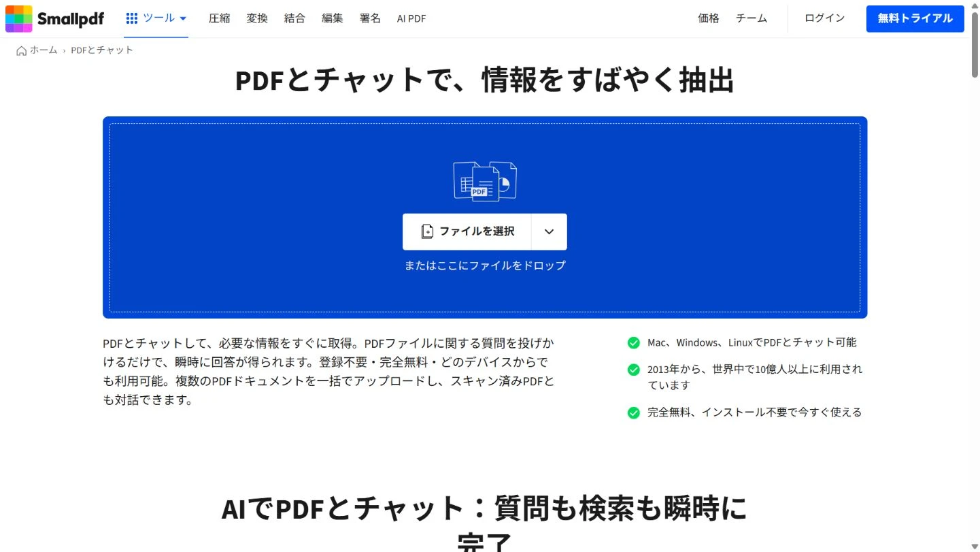Viewport: 980px width, 552px height.
Task: Click the checkmark beside Mac、Windows、Linux
Action: pos(634,343)
